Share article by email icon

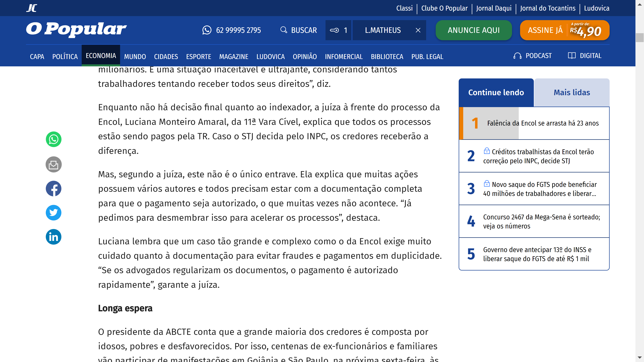point(53,164)
